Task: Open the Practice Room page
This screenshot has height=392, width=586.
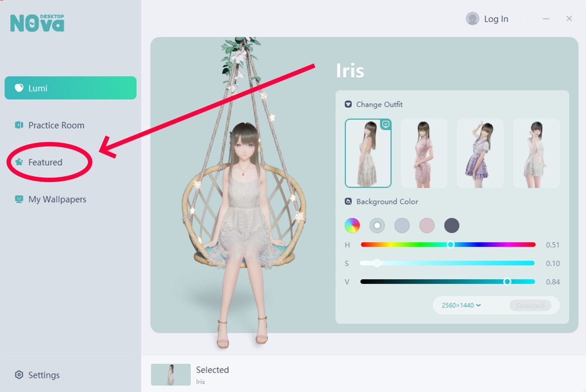Action: [56, 125]
